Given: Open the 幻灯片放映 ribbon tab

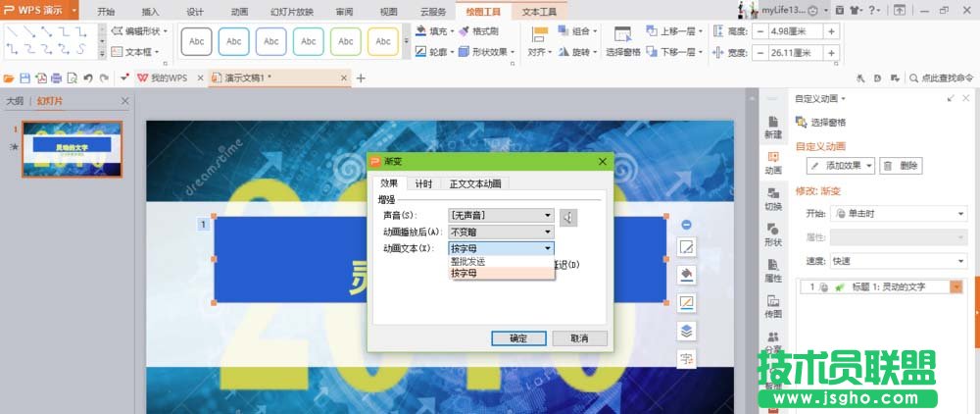Looking at the screenshot, I should pyautogui.click(x=292, y=12).
